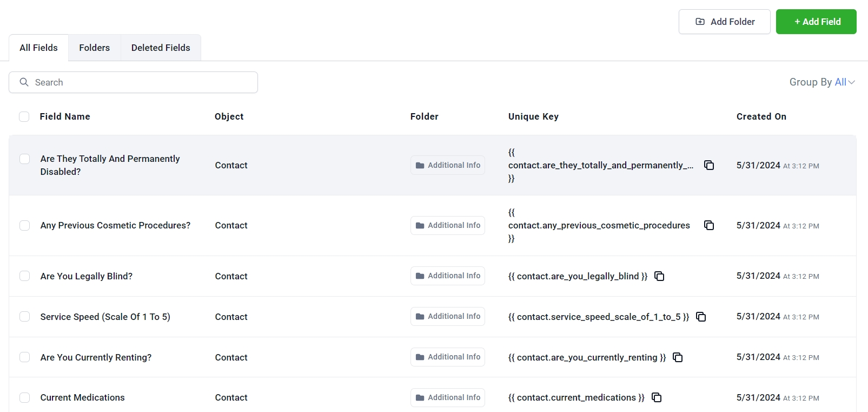Click the Additional Info folder icon for Current Medications

pos(420,397)
